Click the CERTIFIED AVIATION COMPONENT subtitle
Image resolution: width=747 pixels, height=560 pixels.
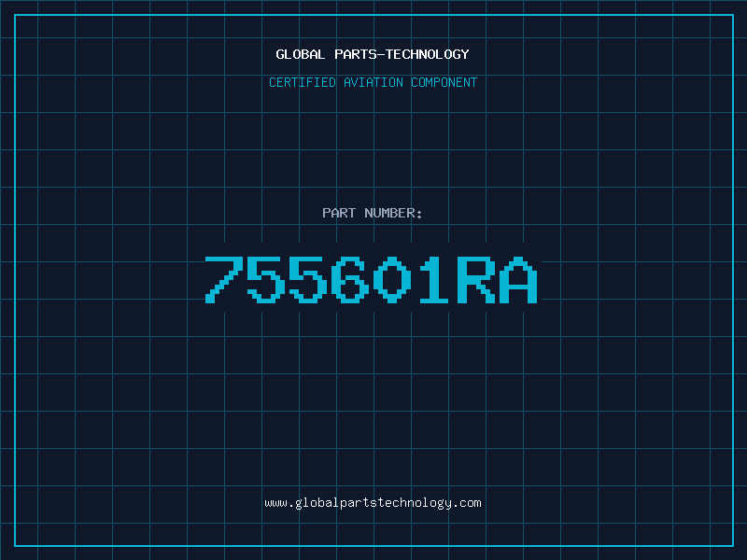coord(373,82)
